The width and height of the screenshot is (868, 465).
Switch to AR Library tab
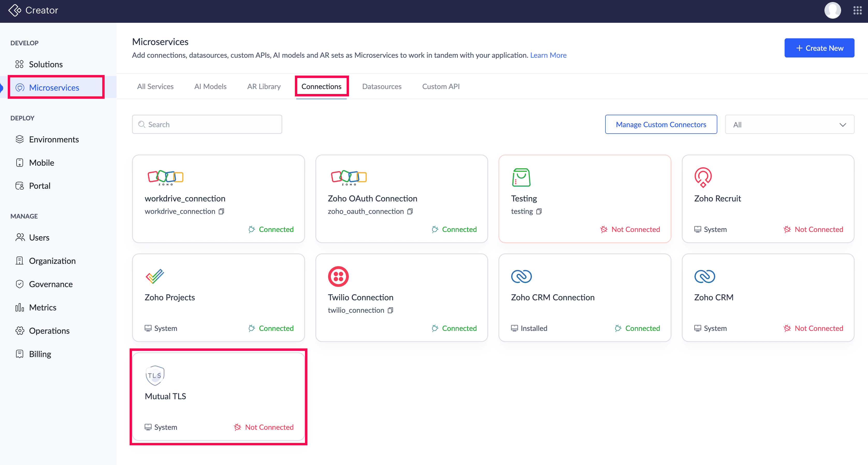coord(264,86)
